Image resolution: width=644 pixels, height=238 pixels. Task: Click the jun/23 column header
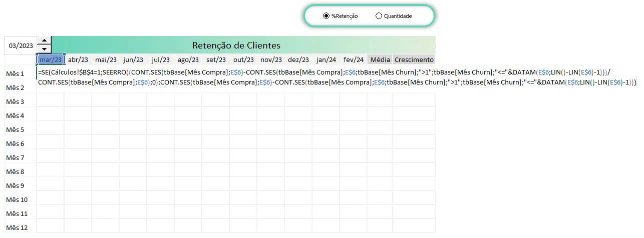(x=133, y=59)
